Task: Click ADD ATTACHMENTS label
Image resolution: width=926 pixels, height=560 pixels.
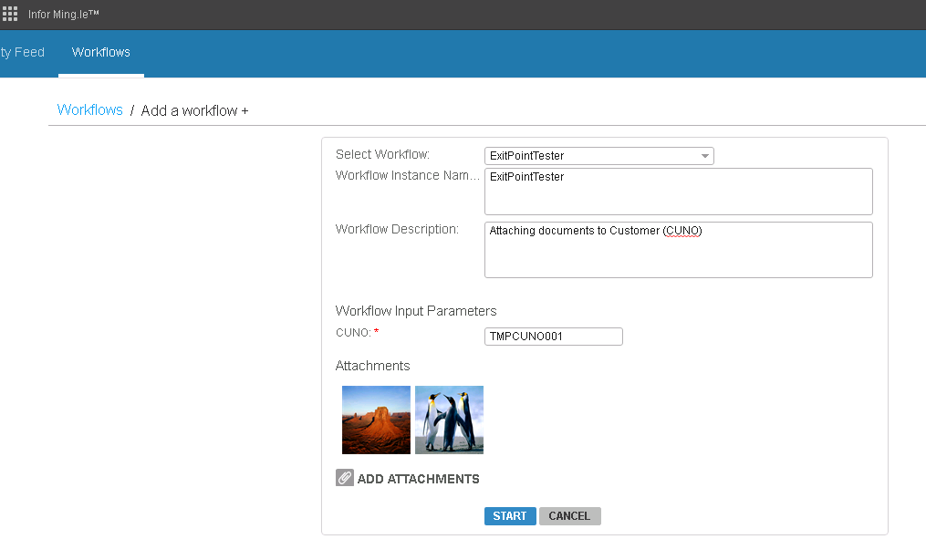Action: 418,479
